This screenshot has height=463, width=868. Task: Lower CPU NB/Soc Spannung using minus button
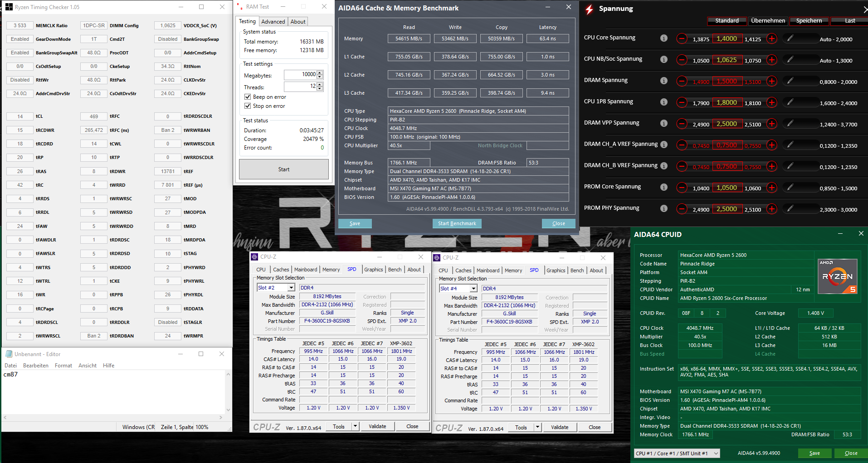[682, 60]
